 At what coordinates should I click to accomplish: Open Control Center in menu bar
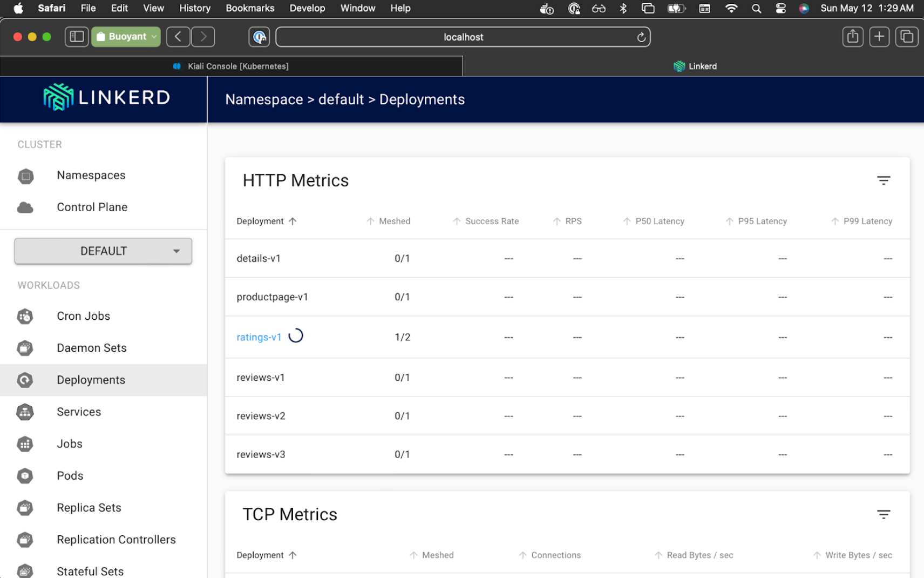coord(780,9)
